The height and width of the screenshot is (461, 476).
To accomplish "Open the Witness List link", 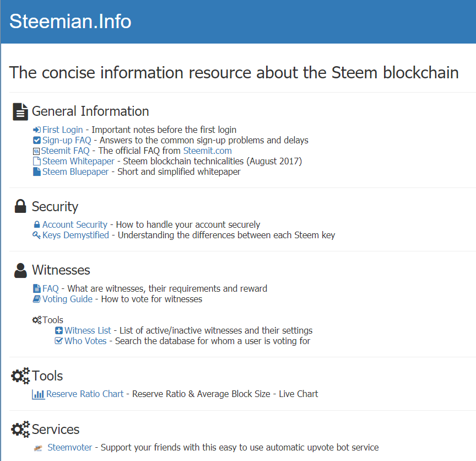I will [88, 331].
